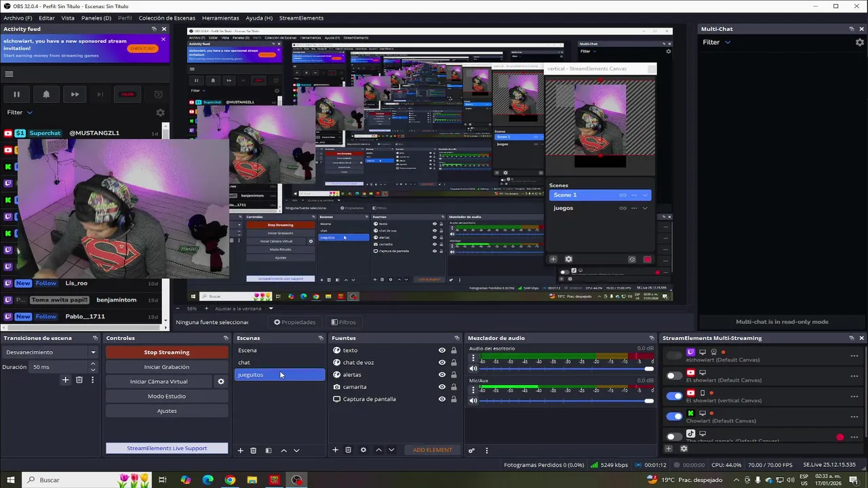Open Colección de Escenas menu
Image resolution: width=868 pixels, height=488 pixels.
pyautogui.click(x=167, y=18)
